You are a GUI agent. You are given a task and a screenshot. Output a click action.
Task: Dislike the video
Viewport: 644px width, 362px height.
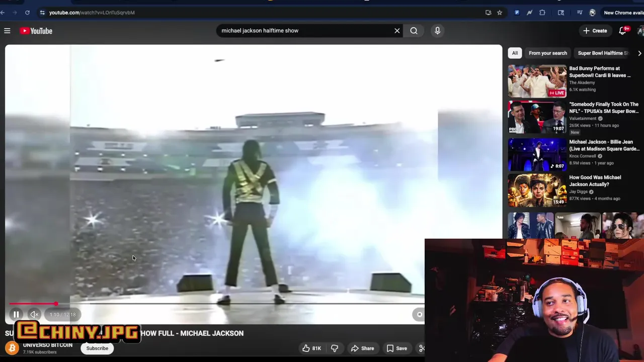tap(334, 348)
